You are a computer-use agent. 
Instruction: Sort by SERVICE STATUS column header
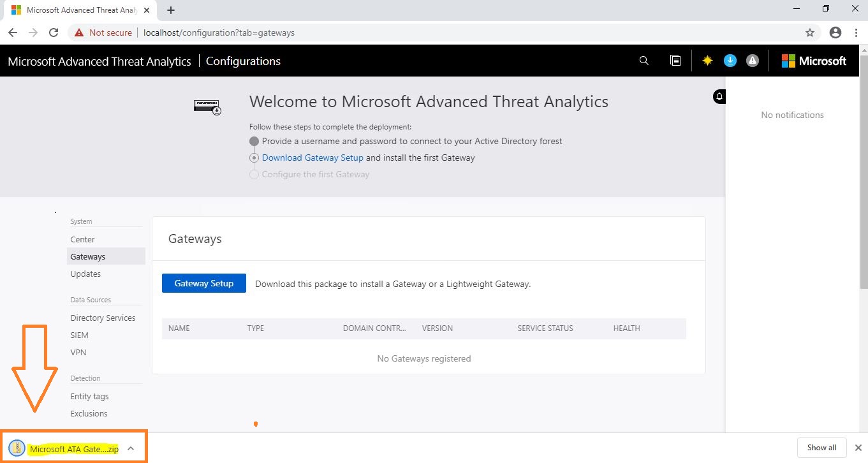(x=545, y=328)
